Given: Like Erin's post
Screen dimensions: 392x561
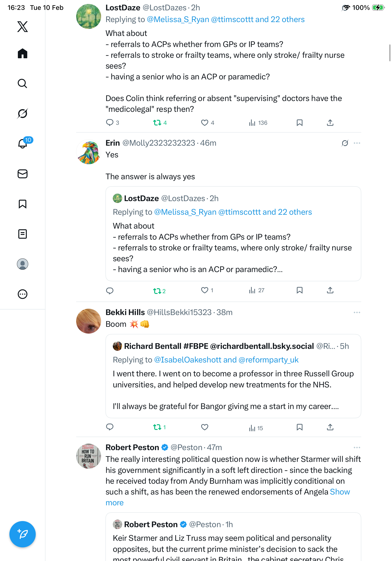Looking at the screenshot, I should click(x=204, y=290).
